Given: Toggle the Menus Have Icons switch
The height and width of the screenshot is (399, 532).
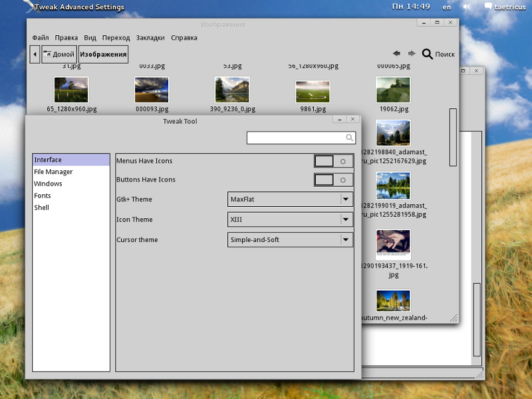Looking at the screenshot, I should coord(334,161).
